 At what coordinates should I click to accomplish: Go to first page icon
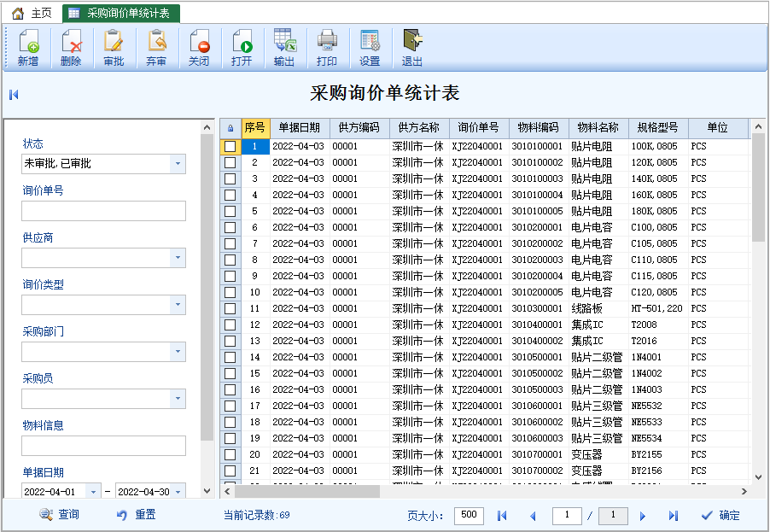coord(501,515)
